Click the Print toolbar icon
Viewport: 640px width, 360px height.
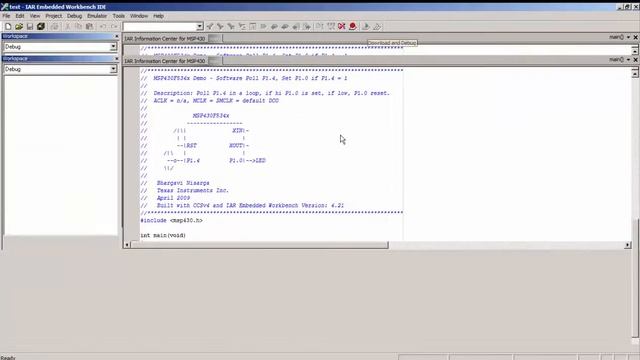54,27
